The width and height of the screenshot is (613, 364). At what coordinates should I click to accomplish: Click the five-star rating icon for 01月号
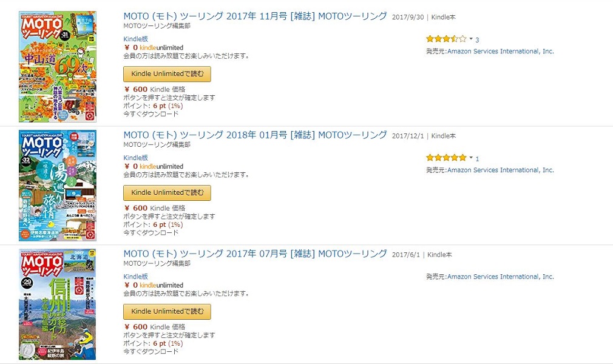447,158
